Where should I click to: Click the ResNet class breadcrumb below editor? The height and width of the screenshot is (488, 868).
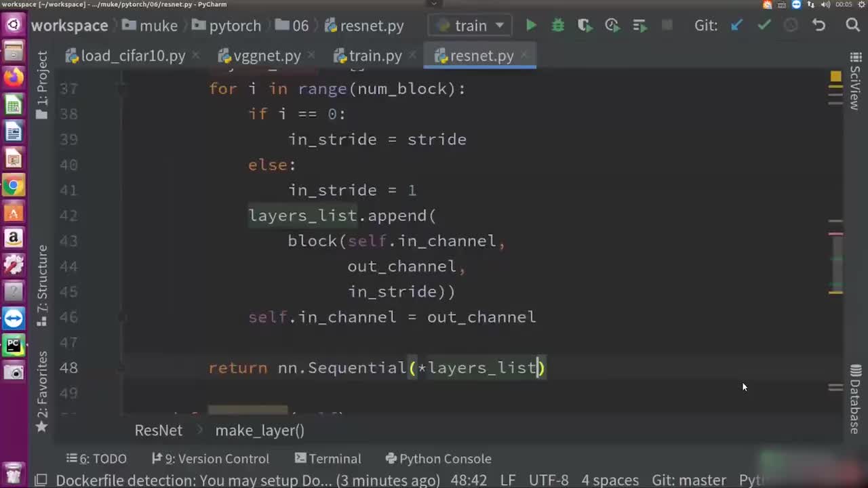[x=159, y=430]
